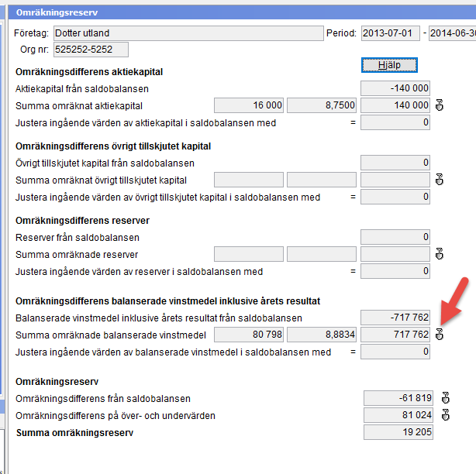The image size is (476, 474).
Task: Select last empty field of Summa omräknat övrigt tillskjutet kapital
Action: click(x=395, y=180)
